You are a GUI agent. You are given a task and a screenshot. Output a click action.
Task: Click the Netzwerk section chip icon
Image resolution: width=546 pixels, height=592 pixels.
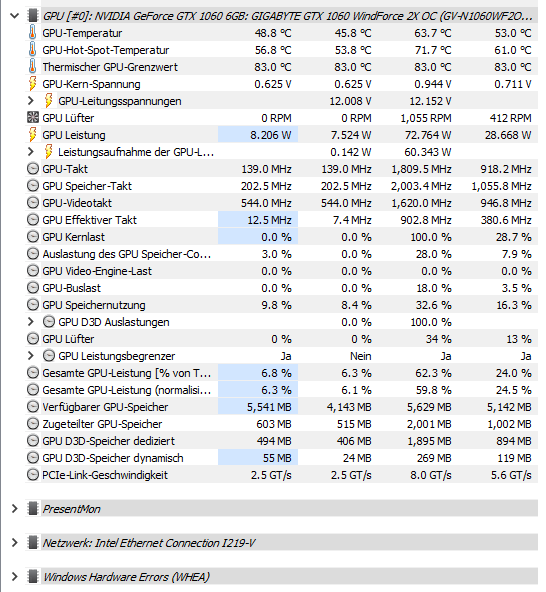pyautogui.click(x=33, y=543)
